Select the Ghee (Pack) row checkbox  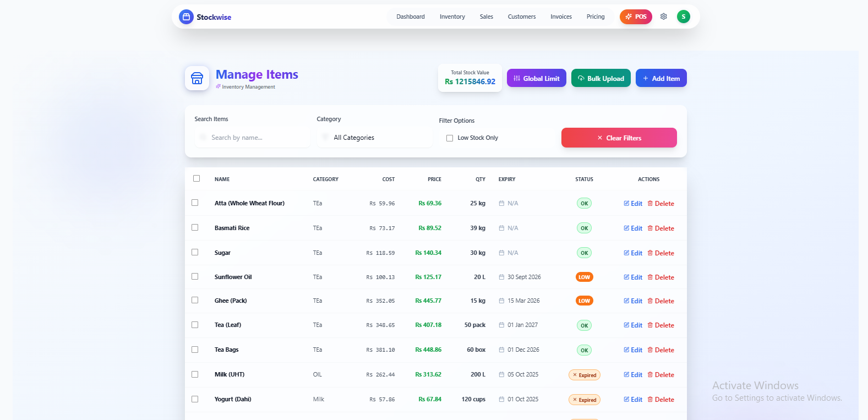pyautogui.click(x=195, y=301)
